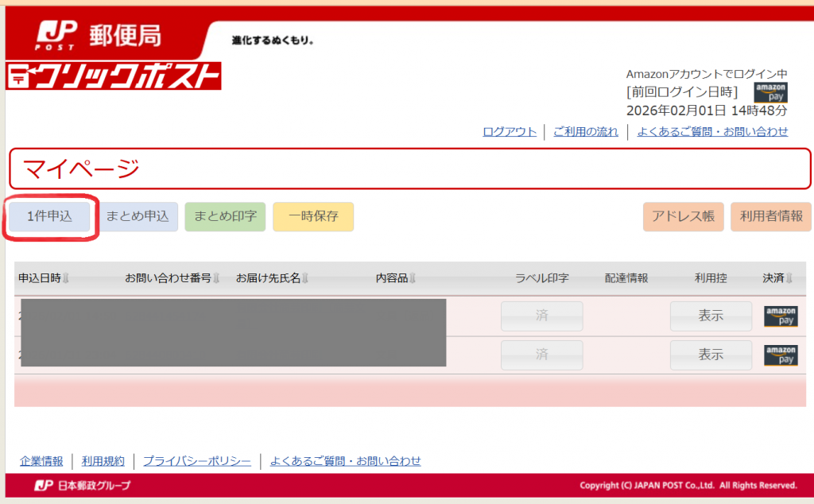Open the アドレス帳 address book
This screenshot has width=814, height=504.
(x=683, y=216)
